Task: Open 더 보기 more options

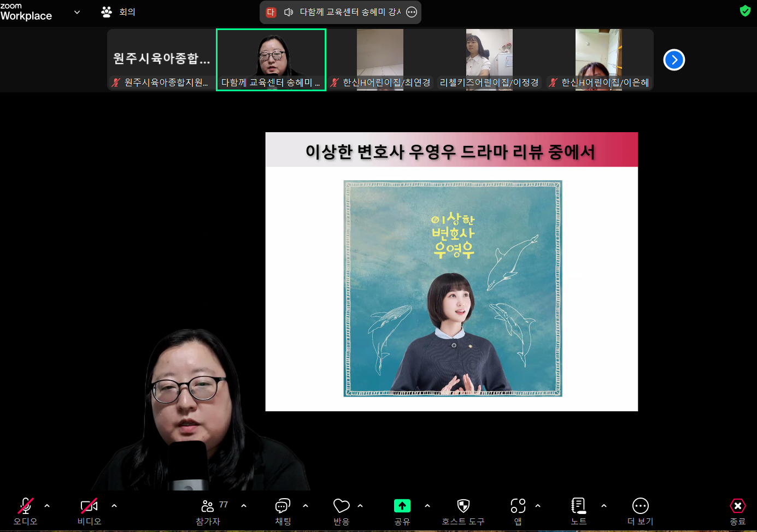Action: point(640,511)
